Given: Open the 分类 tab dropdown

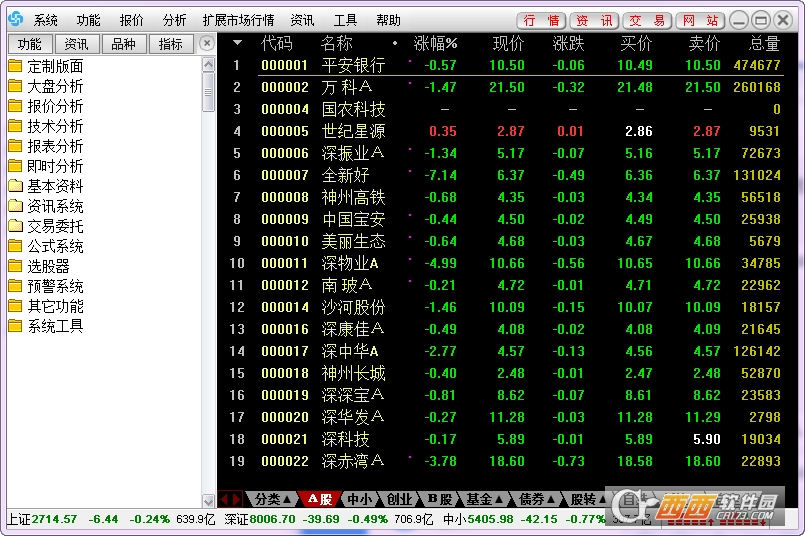Looking at the screenshot, I should pyautogui.click(x=272, y=499).
